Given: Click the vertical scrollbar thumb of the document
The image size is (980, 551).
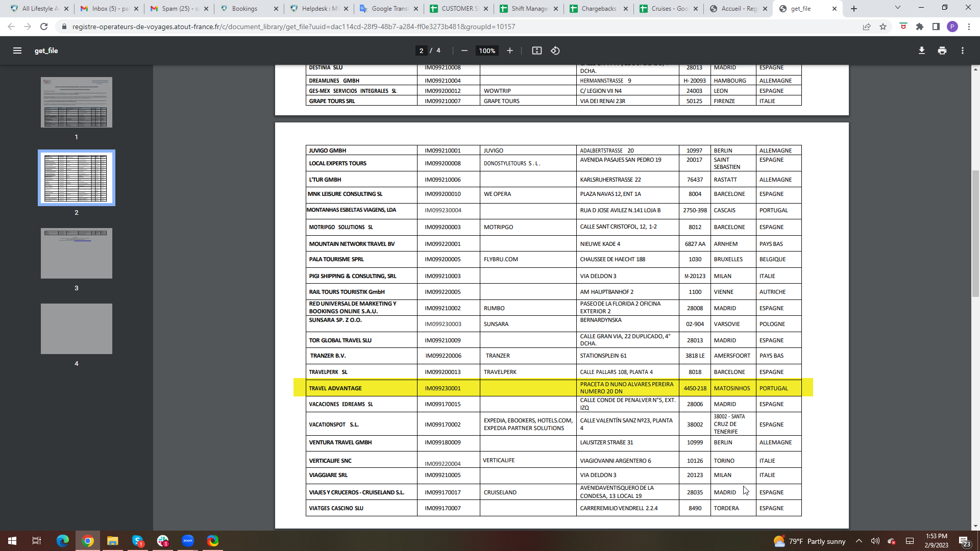Looking at the screenshot, I should coord(975,235).
